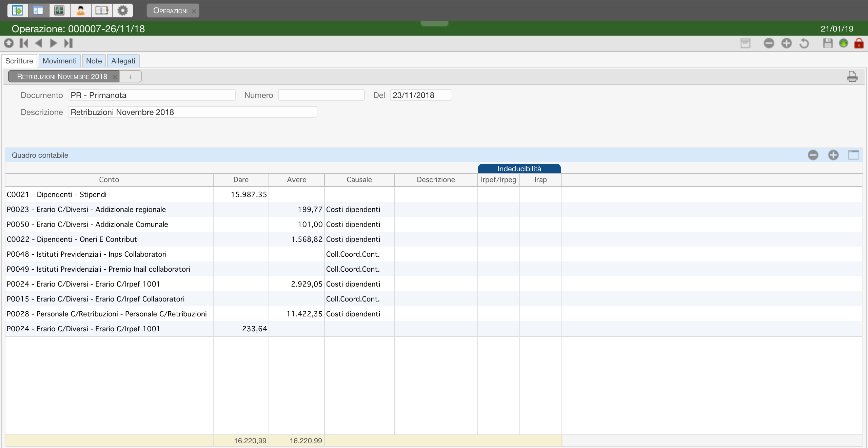Go to the next operation record

(x=53, y=43)
